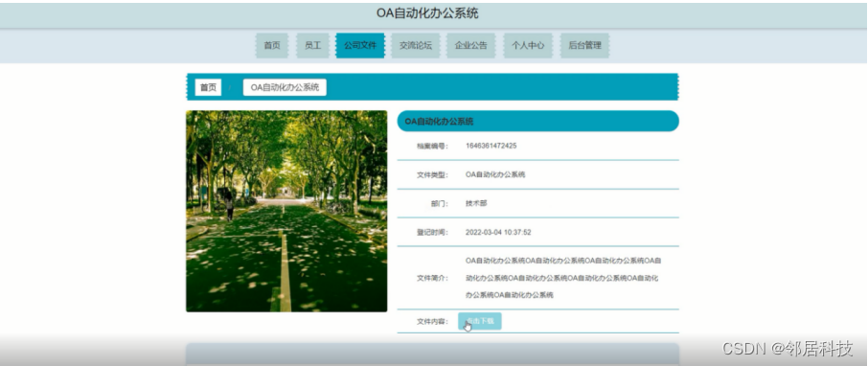
Task: Select the 公司文件 tab
Action: (360, 45)
